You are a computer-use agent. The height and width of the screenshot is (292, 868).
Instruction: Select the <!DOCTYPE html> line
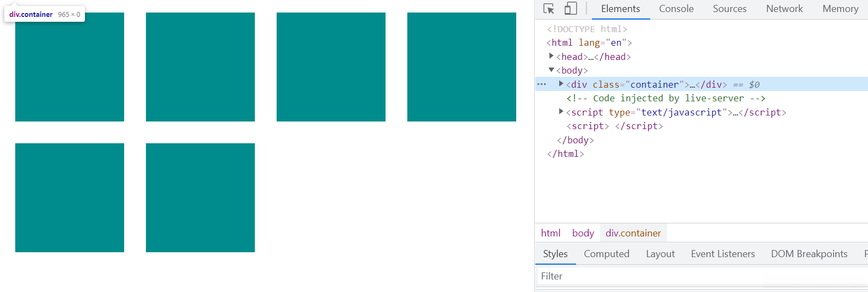click(587, 29)
